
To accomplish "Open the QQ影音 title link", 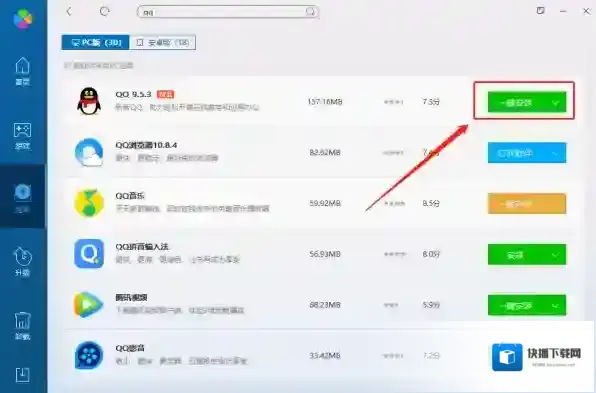I will point(130,348).
